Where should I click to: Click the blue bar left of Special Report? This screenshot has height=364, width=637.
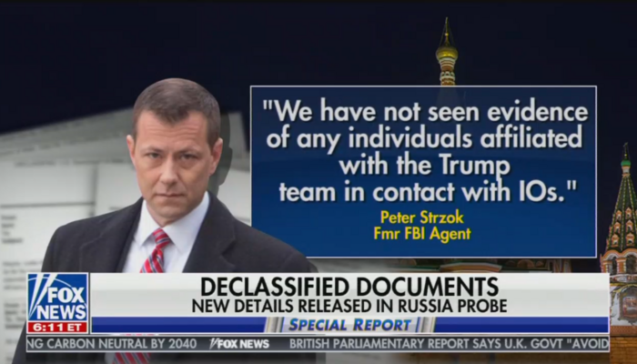(178, 325)
